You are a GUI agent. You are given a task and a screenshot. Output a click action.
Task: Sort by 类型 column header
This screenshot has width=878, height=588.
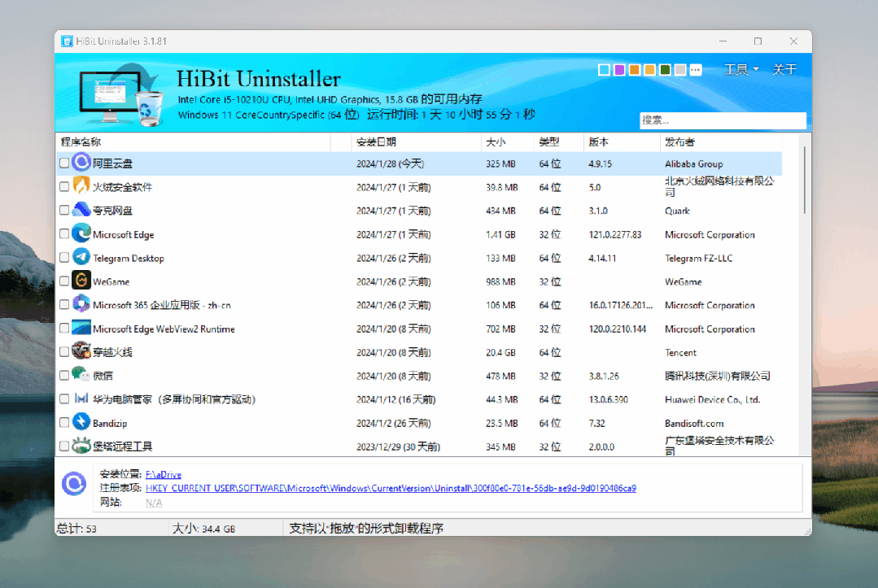[559, 142]
